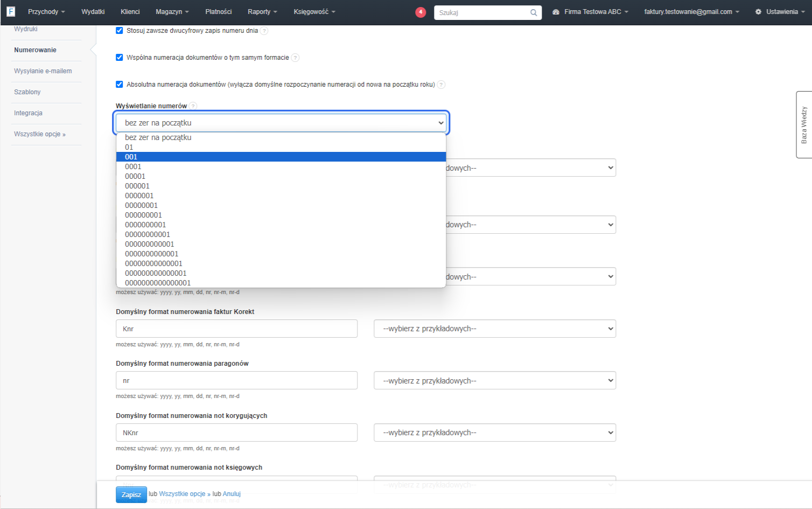Image resolution: width=812 pixels, height=509 pixels.
Task: Open the Raporty menu
Action: click(262, 12)
